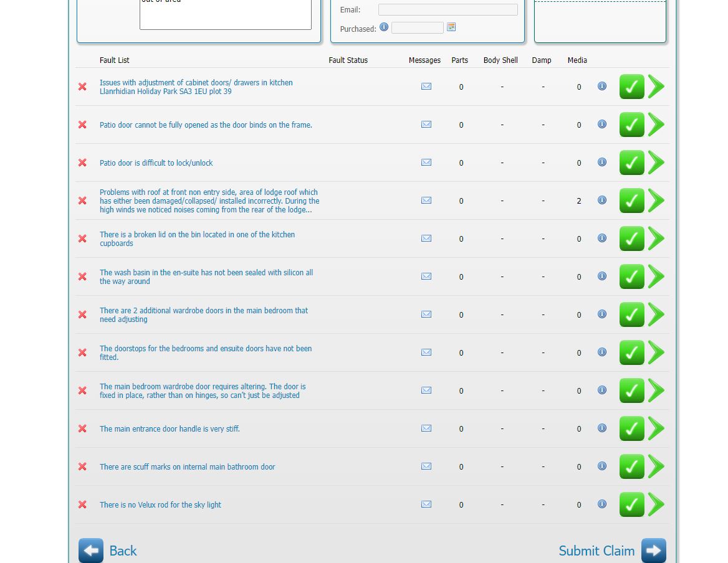
Task: Tick green check for wash basin sealing fault
Action: point(631,277)
